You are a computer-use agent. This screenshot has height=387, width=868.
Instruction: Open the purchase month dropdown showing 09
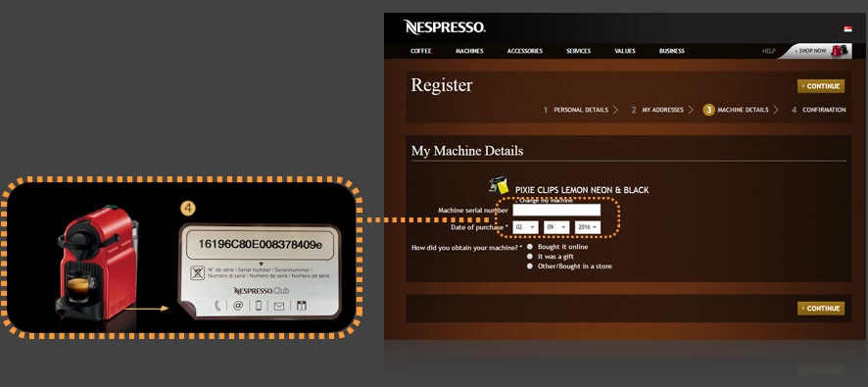click(x=556, y=227)
